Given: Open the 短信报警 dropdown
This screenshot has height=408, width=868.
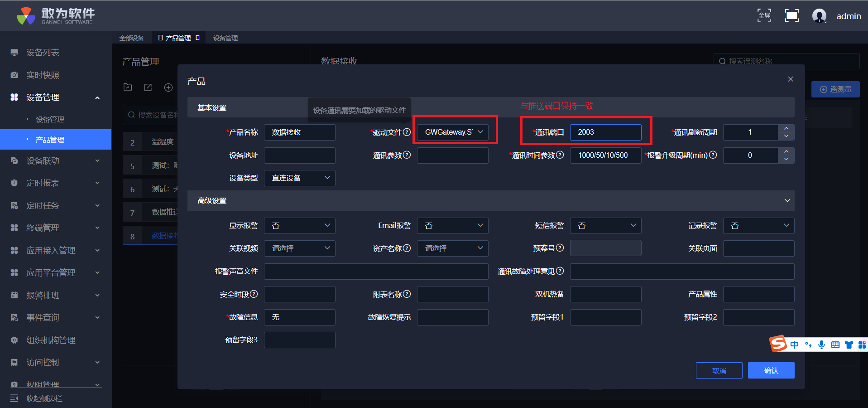Looking at the screenshot, I should (x=606, y=226).
